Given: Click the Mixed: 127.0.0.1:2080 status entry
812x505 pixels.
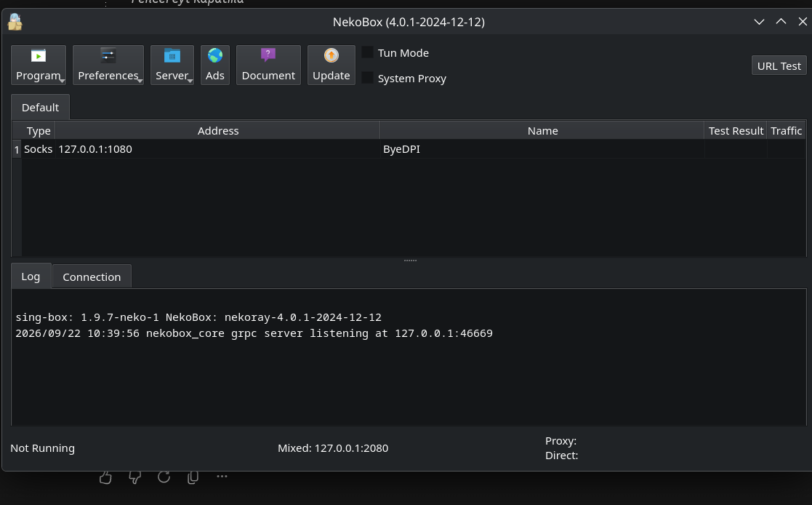Looking at the screenshot, I should coord(333,448).
